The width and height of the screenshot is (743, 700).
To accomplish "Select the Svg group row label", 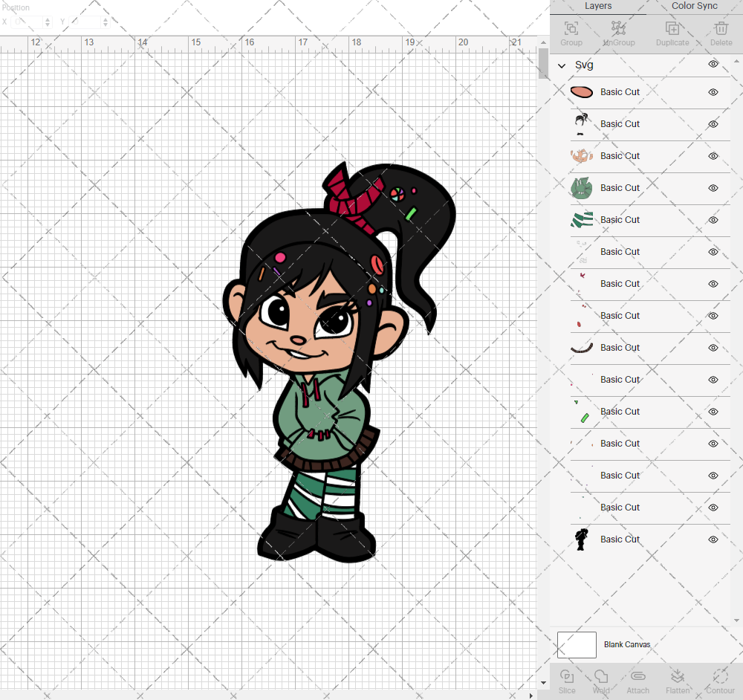I will click(x=584, y=65).
